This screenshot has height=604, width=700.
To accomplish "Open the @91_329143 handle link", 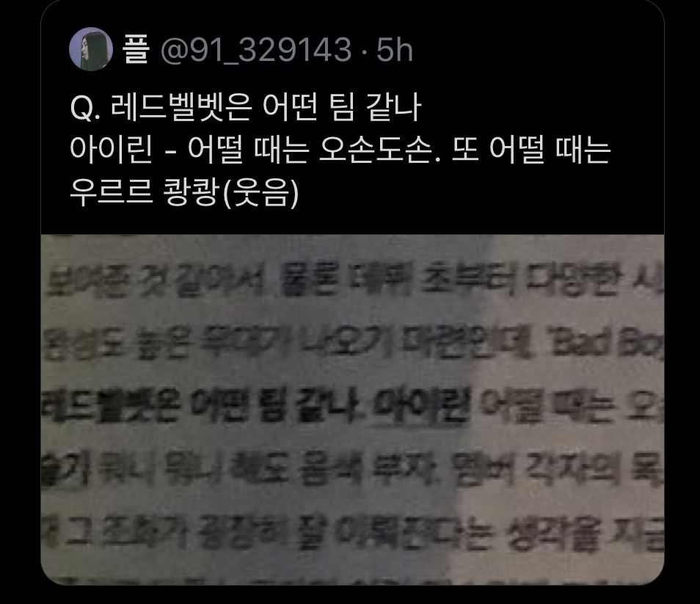I will coord(256,50).
